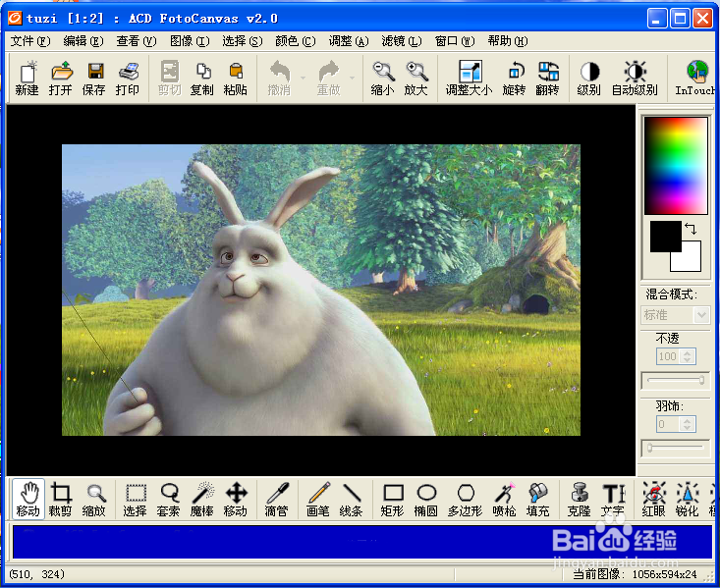Select the 椭圆 ellipse tool
Image resolution: width=720 pixels, height=588 pixels.
click(426, 500)
